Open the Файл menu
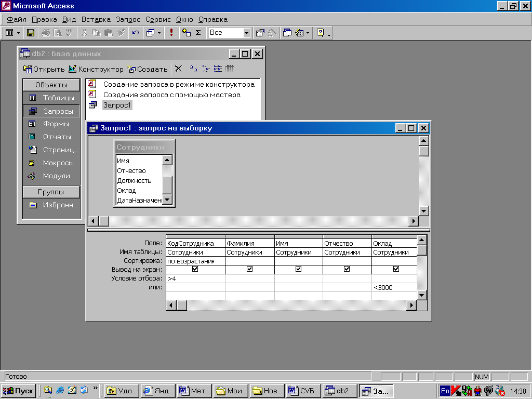The image size is (532, 399). [x=17, y=20]
